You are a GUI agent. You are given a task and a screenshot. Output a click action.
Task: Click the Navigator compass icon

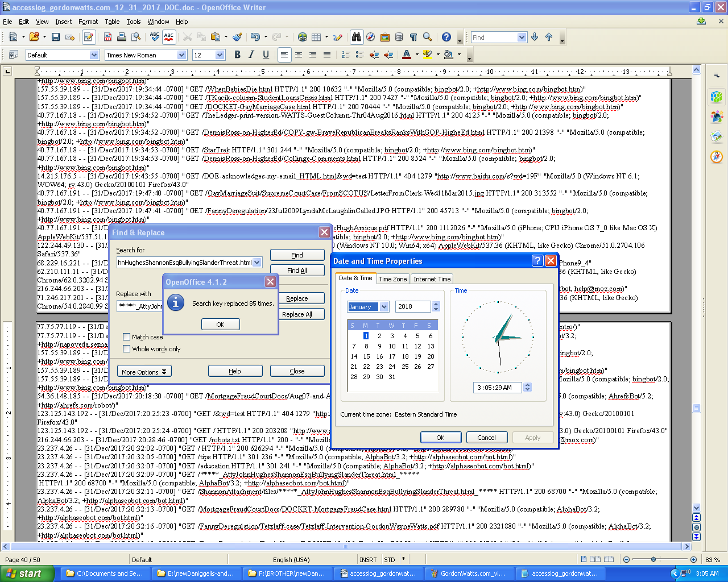[x=371, y=37]
